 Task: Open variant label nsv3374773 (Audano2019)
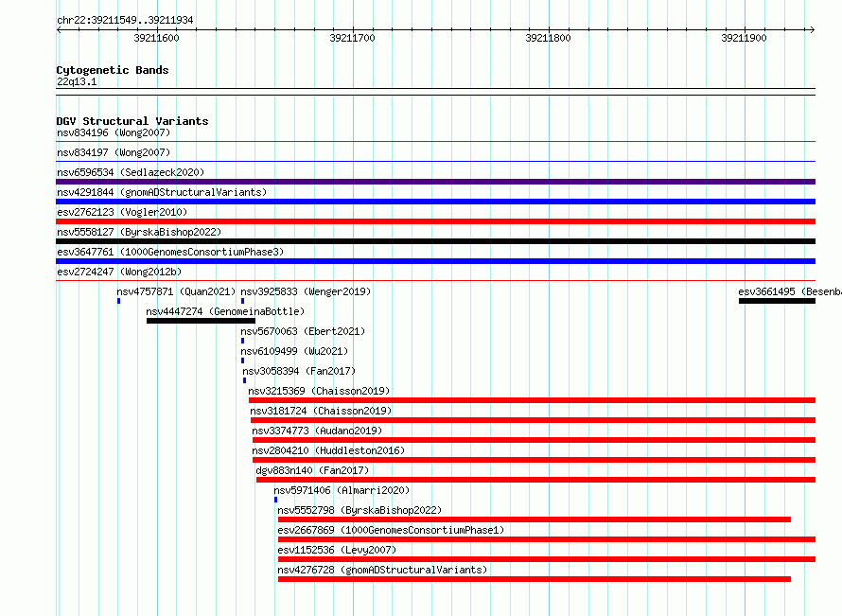317,431
